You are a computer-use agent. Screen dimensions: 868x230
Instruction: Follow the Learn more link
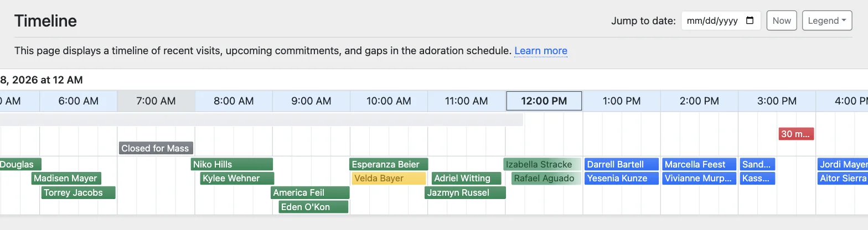(x=541, y=51)
